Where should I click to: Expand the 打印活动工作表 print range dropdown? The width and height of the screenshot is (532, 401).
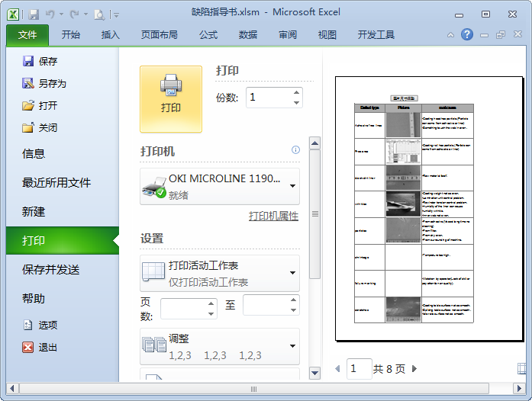(292, 273)
